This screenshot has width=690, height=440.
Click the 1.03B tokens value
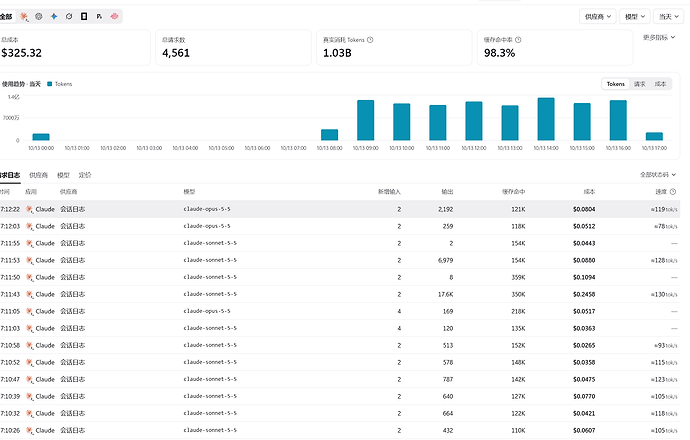tap(337, 53)
